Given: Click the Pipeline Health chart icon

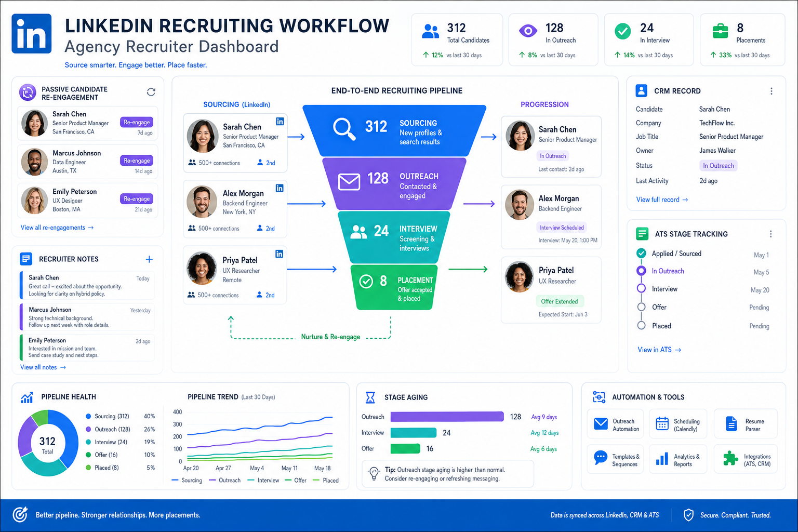Looking at the screenshot, I should pos(27,397).
